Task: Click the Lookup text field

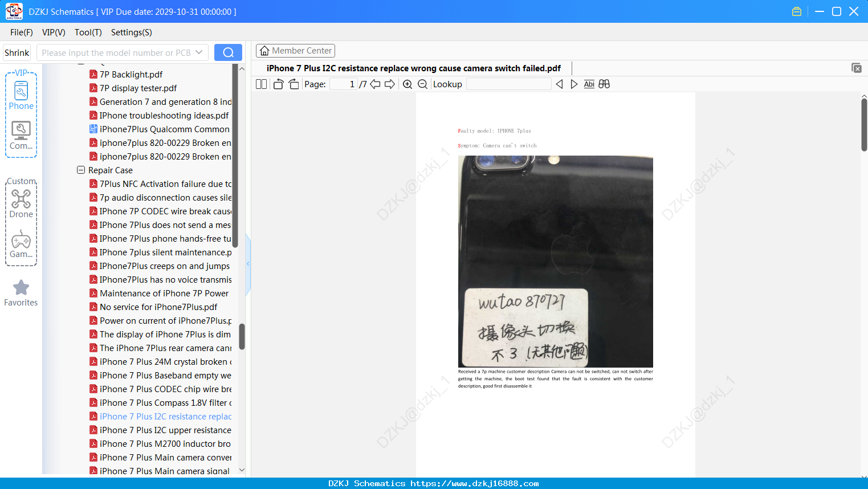Action: pyautogui.click(x=509, y=84)
